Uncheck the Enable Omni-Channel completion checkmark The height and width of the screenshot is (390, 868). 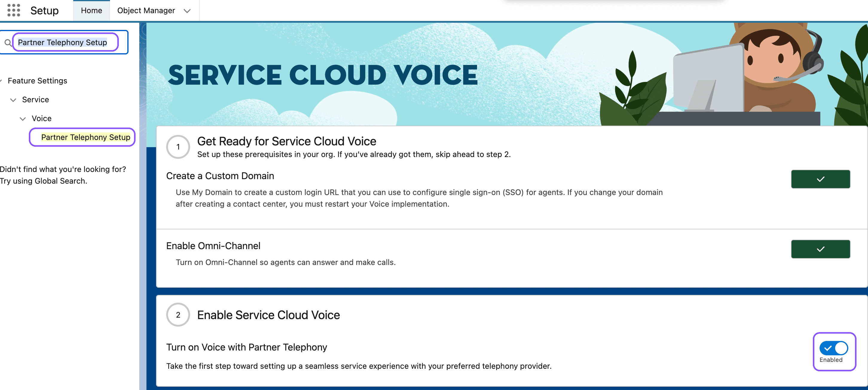point(820,249)
